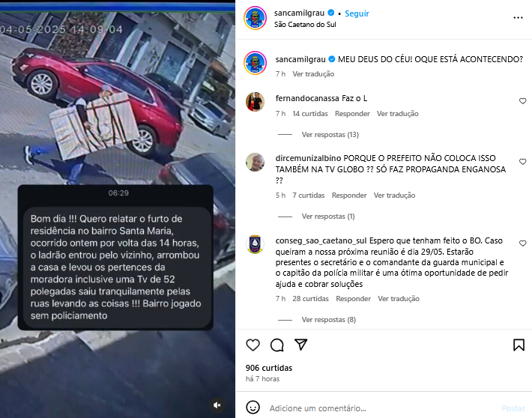Open fernandocanassa profile picture
The width and height of the screenshot is (532, 418).
255,101
